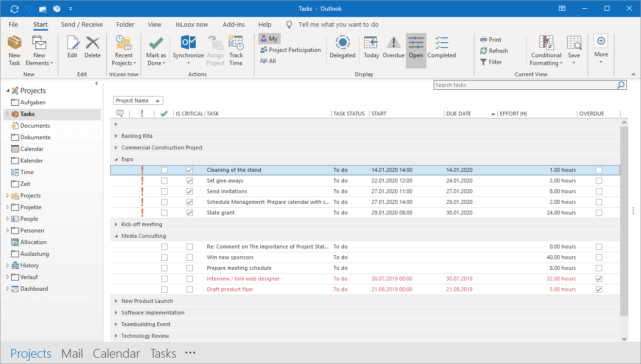
Task: Toggle critical checkbox for Set give-aways
Action: click(x=189, y=181)
